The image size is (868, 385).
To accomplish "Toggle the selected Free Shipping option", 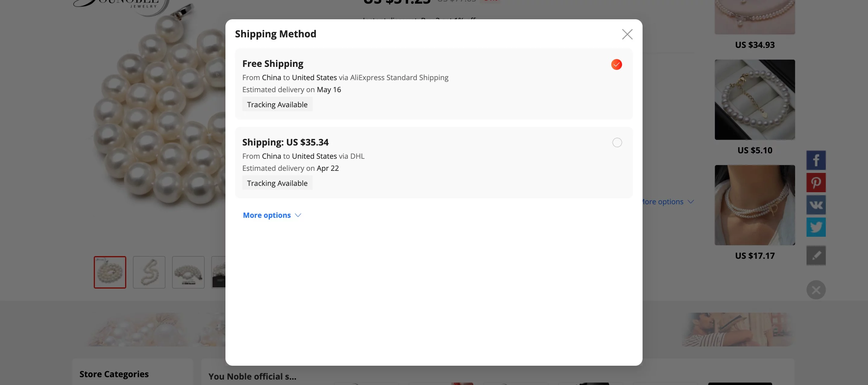I will 617,64.
